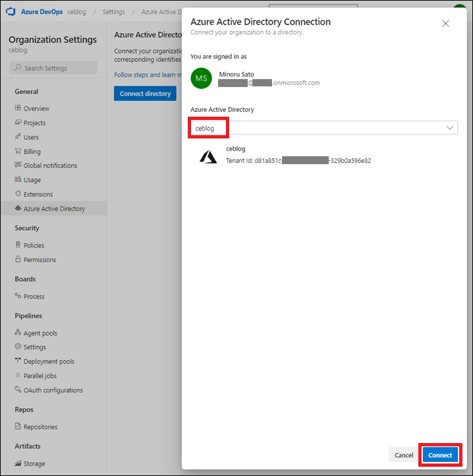473x476 pixels.
Task: Click the Deployment pools icon
Action: point(18,361)
